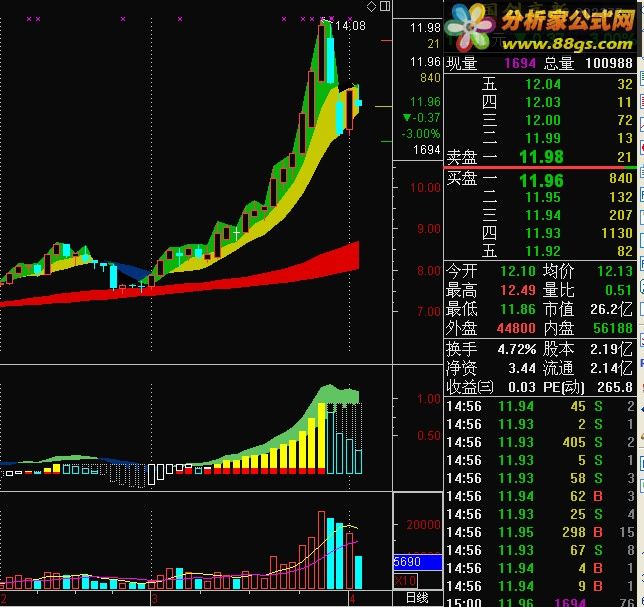Select the 15:00 closing trade row
The width and height of the screenshot is (644, 607).
point(540,602)
